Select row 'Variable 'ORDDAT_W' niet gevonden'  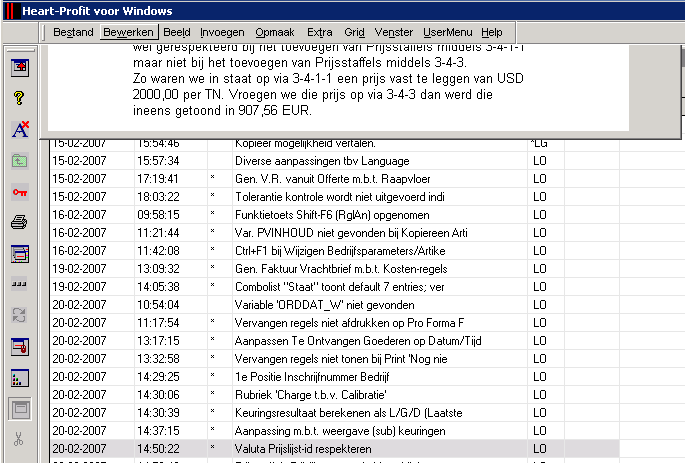click(x=334, y=304)
